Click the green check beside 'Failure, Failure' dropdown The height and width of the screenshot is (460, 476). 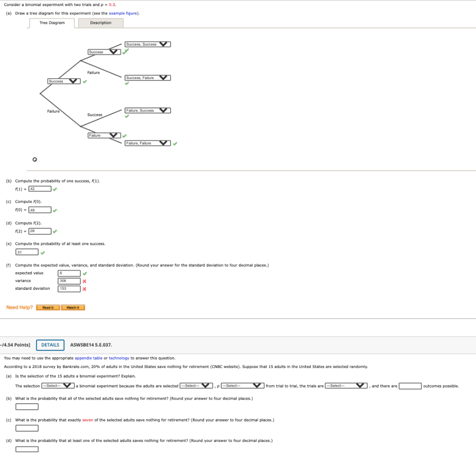175,144
